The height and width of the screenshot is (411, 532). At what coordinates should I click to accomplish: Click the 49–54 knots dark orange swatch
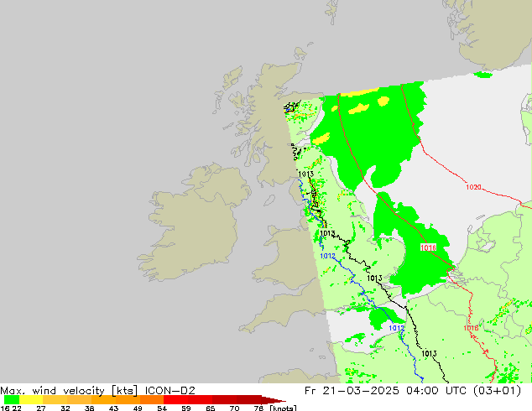(x=152, y=399)
